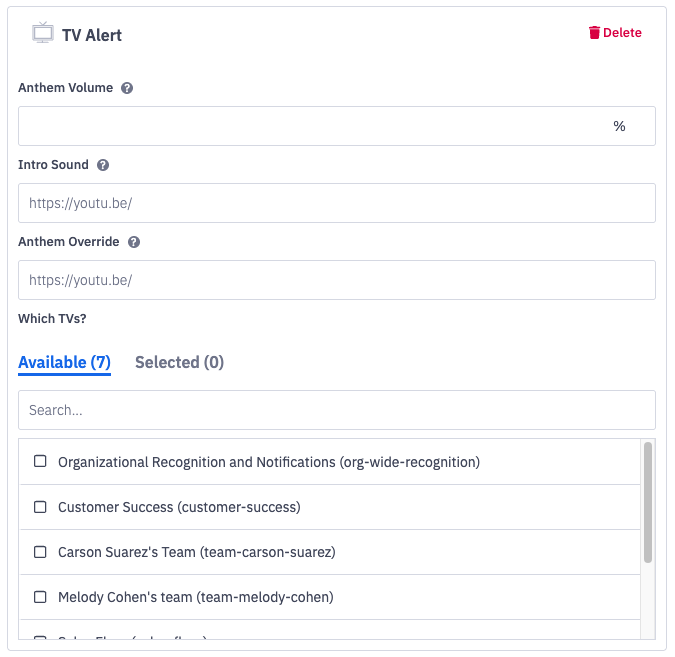This screenshot has width=675, height=657.
Task: Focus the TV Search box
Action: [x=336, y=410]
